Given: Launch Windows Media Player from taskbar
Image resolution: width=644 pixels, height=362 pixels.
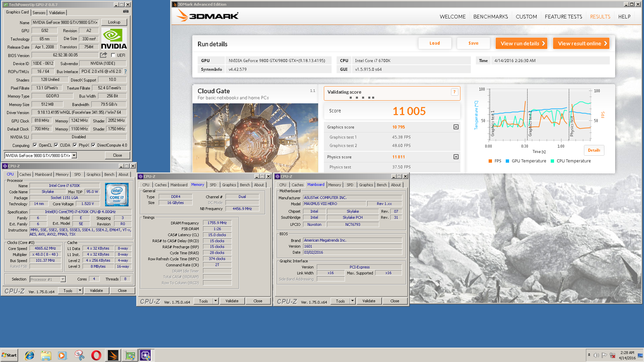Looking at the screenshot, I should [62, 355].
